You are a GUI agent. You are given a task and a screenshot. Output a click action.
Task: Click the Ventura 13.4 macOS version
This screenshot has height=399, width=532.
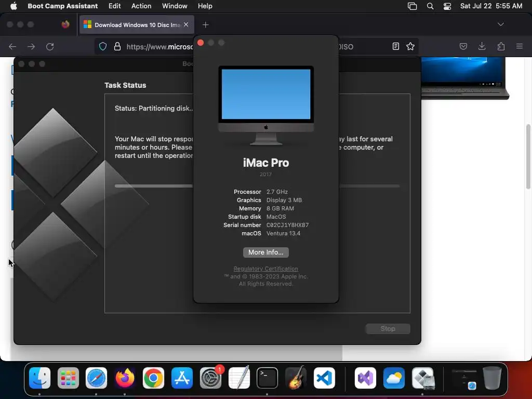(x=283, y=233)
